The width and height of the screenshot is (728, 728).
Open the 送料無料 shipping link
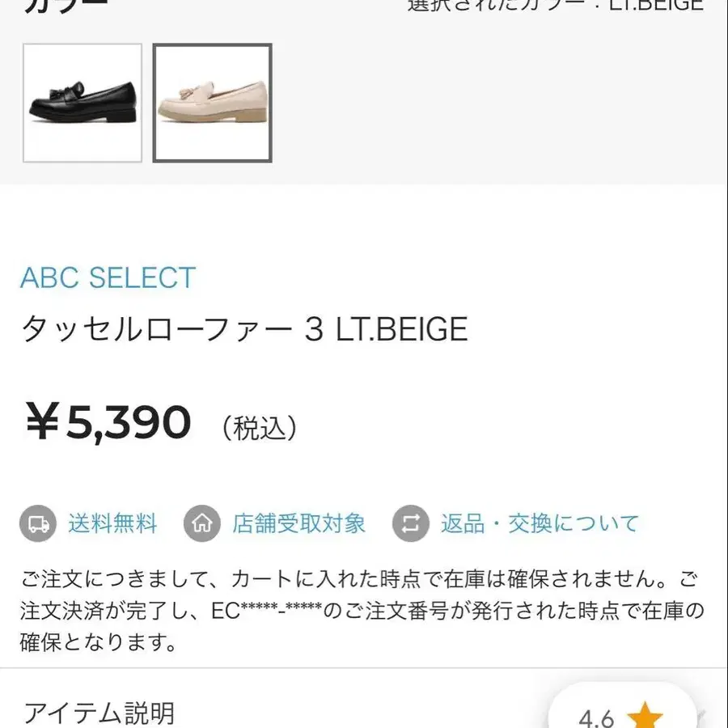(x=112, y=523)
